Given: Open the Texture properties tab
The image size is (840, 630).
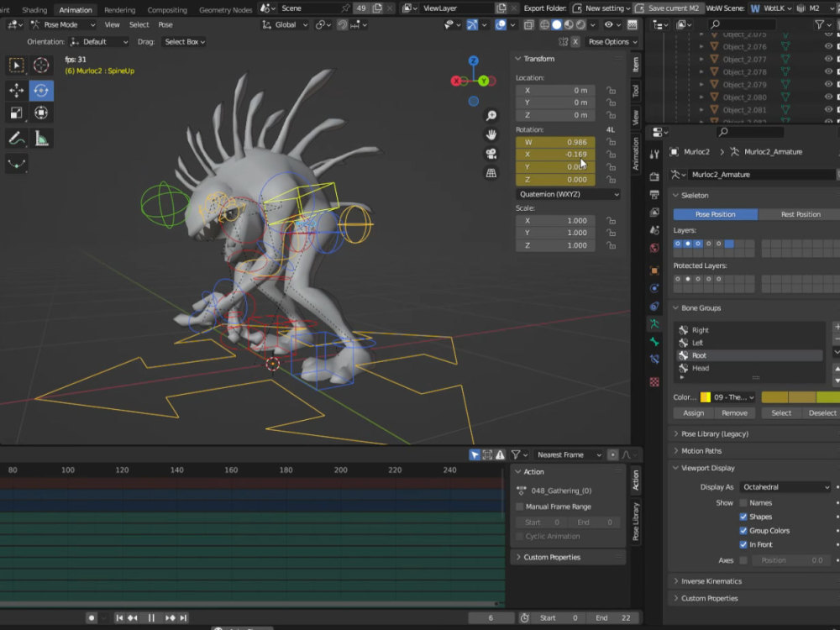Looking at the screenshot, I should click(x=654, y=382).
